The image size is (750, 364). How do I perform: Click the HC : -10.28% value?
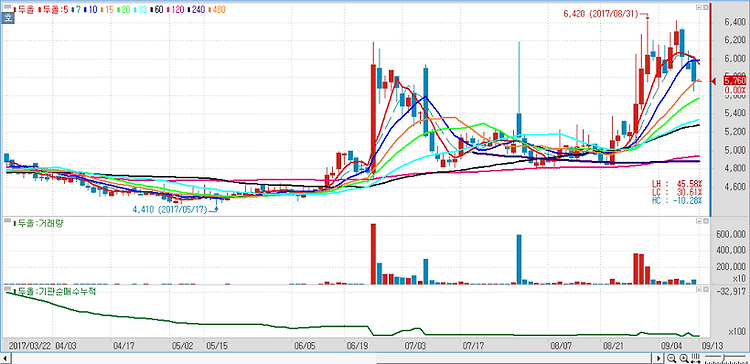pos(677,200)
